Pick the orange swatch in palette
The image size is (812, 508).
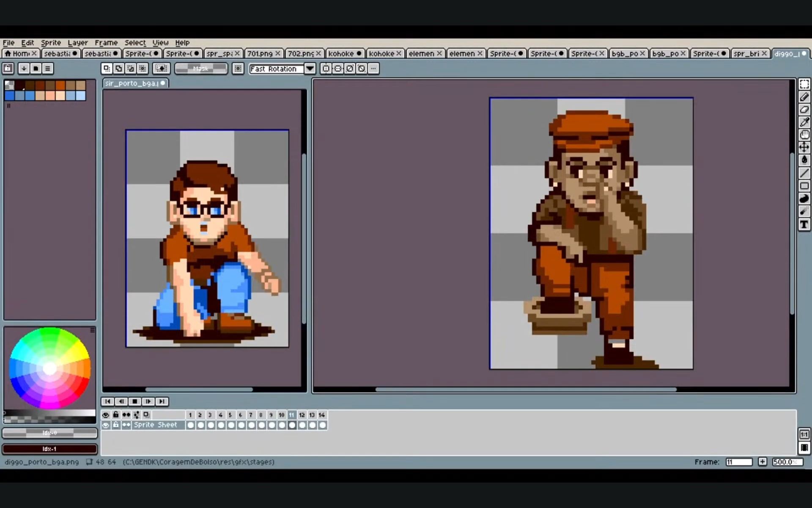click(x=60, y=86)
